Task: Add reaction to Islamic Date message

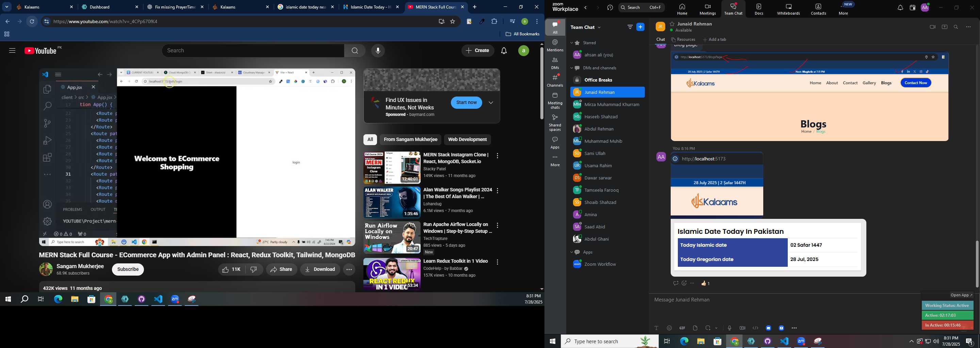Action: [684, 283]
